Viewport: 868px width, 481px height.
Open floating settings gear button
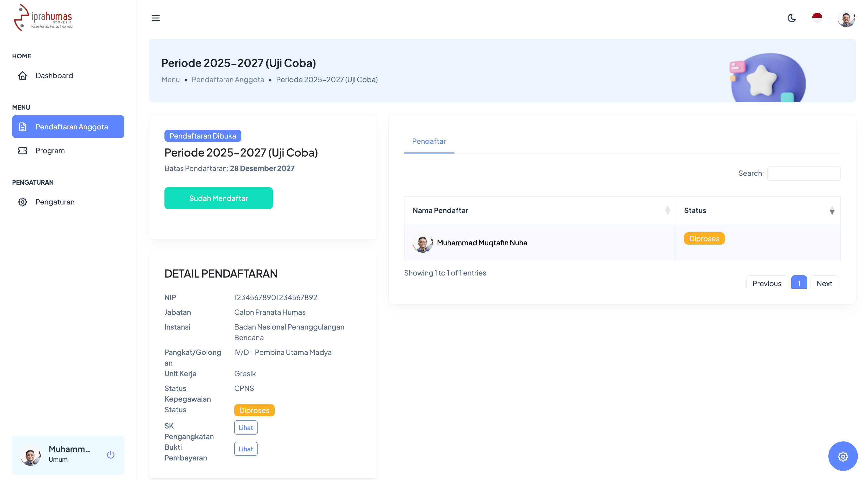843,456
